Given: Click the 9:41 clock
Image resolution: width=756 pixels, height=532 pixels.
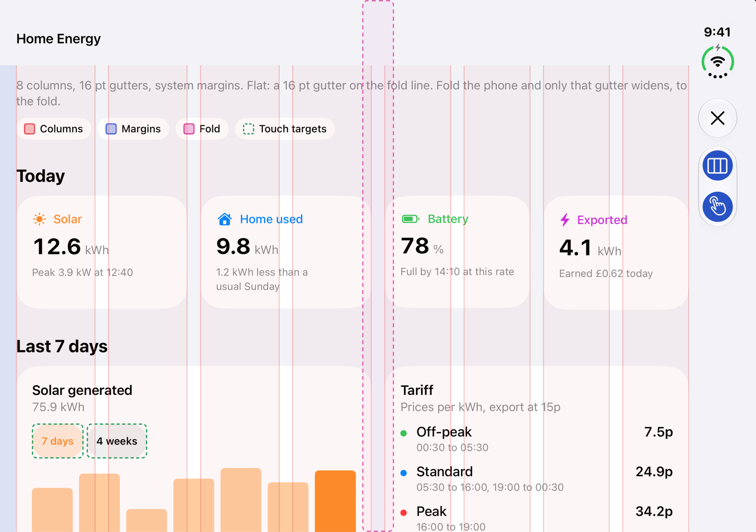Looking at the screenshot, I should click(x=717, y=32).
